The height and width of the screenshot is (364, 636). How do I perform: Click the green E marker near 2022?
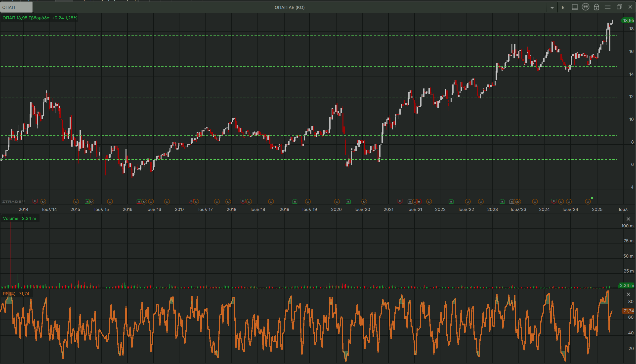(x=451, y=202)
